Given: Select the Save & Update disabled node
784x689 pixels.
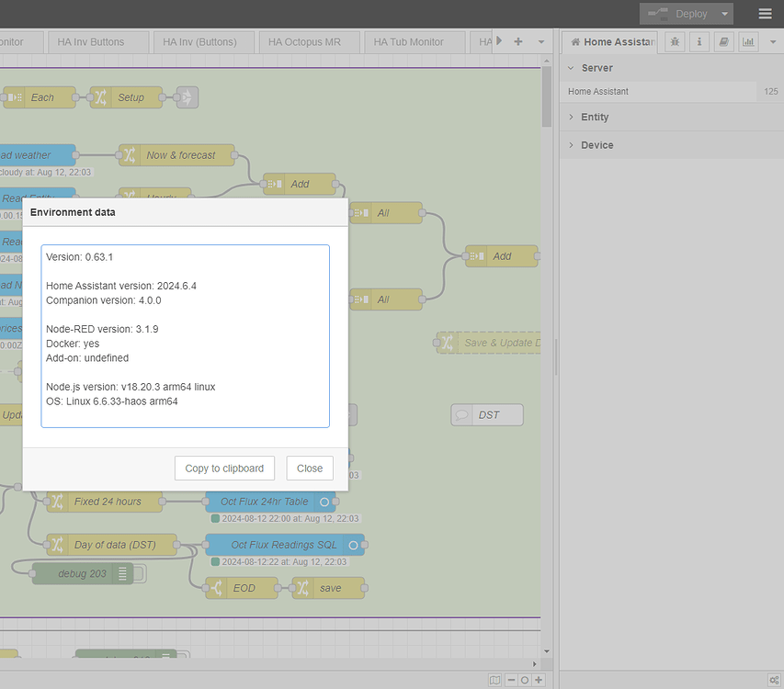Looking at the screenshot, I should [x=488, y=343].
